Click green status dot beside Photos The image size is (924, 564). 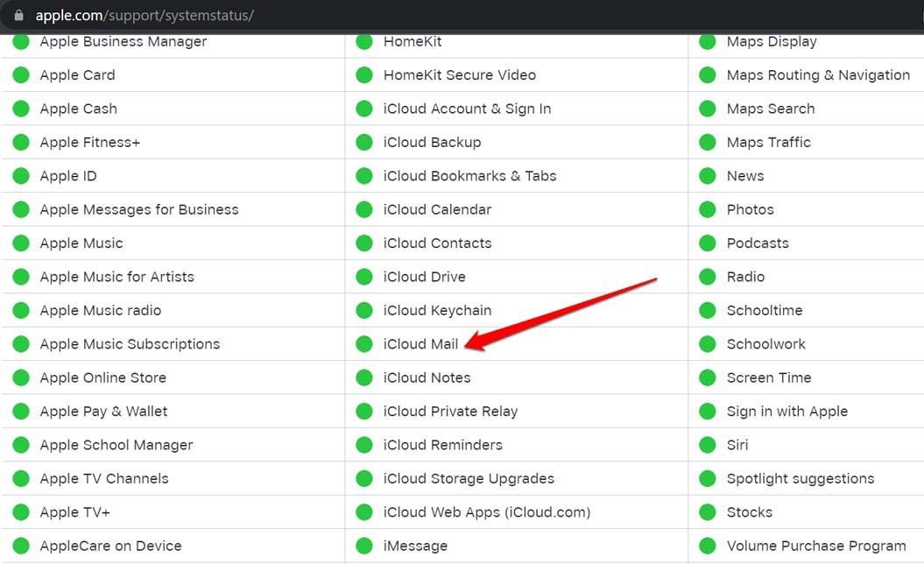coord(707,209)
